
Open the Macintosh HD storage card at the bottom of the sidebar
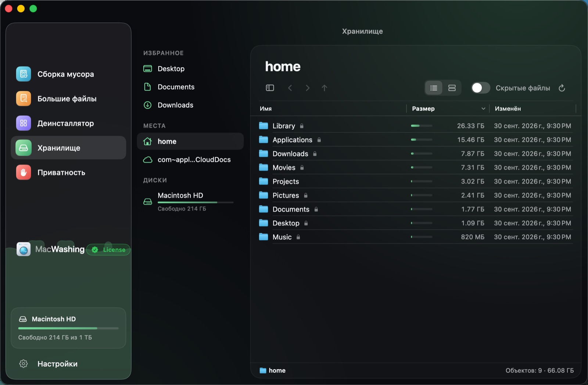coord(68,328)
